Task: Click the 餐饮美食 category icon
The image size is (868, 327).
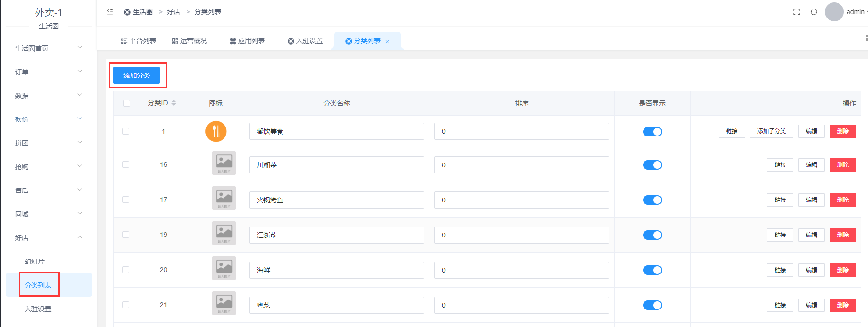Action: pyautogui.click(x=216, y=131)
